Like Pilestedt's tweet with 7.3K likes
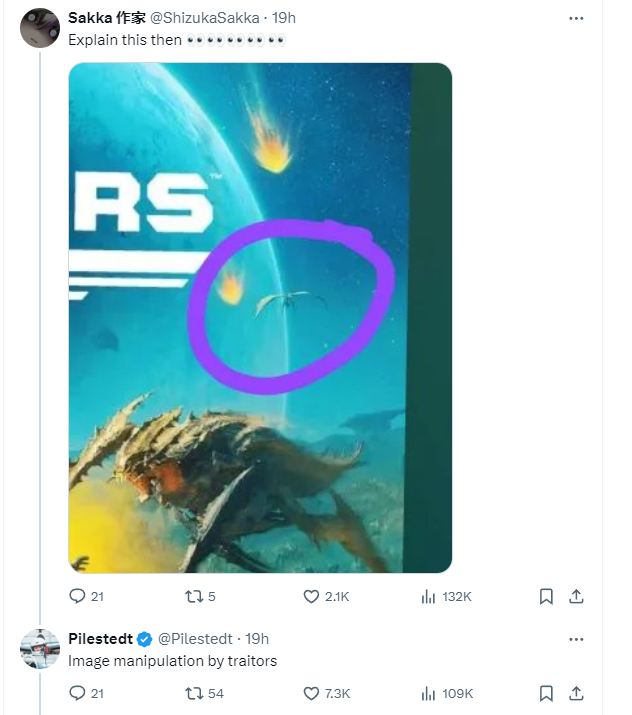632x715 pixels. [312, 693]
